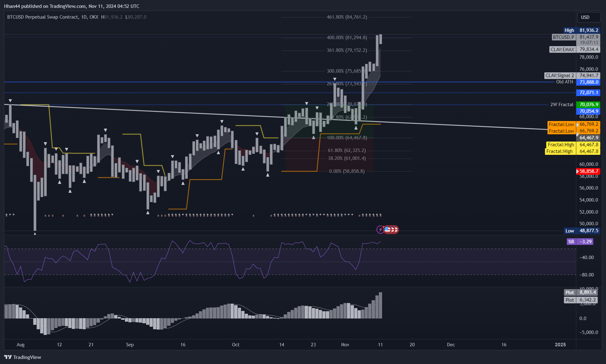Viewport: 606px width, 364px height.
Task: Click the TradingView logo at bottom left
Action: pyautogui.click(x=22, y=357)
